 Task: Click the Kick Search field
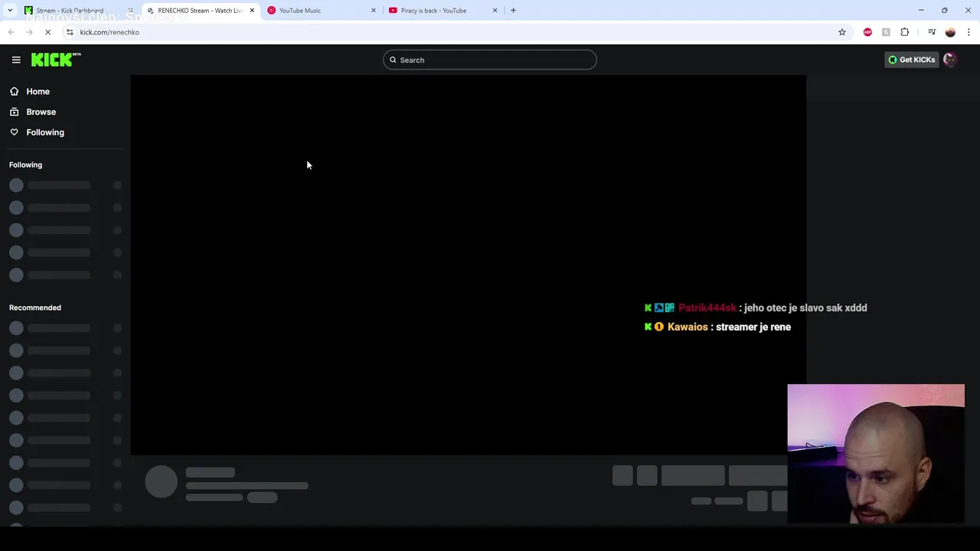[x=490, y=60]
